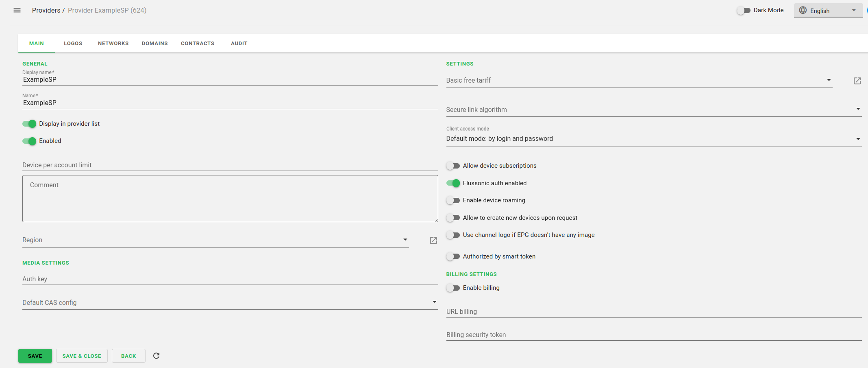
Task: Open the Contracts tab
Action: 197,44
